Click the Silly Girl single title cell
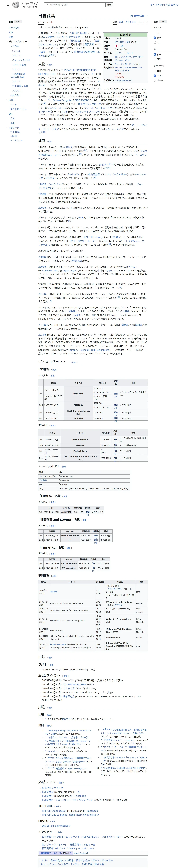 tap(78, 418)
